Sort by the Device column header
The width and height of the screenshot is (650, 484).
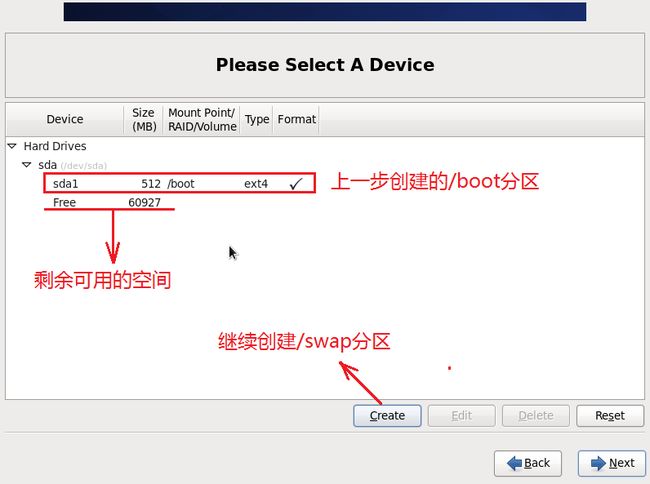[x=65, y=119]
